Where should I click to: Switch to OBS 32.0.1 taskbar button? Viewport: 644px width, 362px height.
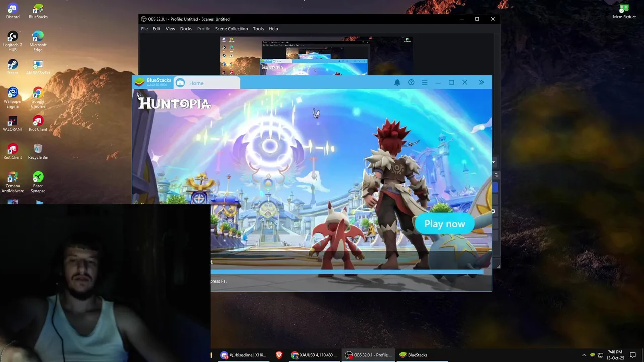[368, 355]
